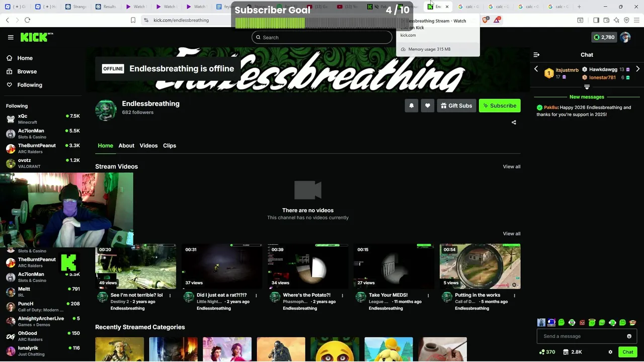The image size is (644, 362).
Task: Play clip "See I'm not terrible! lol"
Action: [x=136, y=266]
